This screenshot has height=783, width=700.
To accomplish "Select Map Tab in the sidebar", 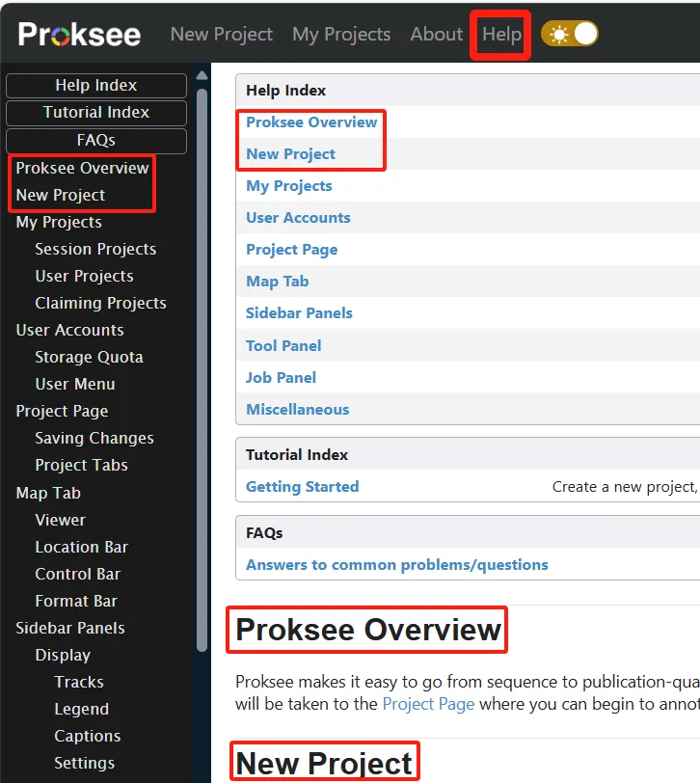I will 48,493.
